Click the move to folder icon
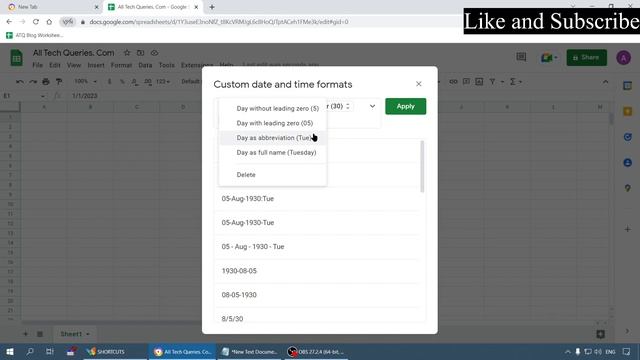The height and width of the screenshot is (360, 640). 140,53
